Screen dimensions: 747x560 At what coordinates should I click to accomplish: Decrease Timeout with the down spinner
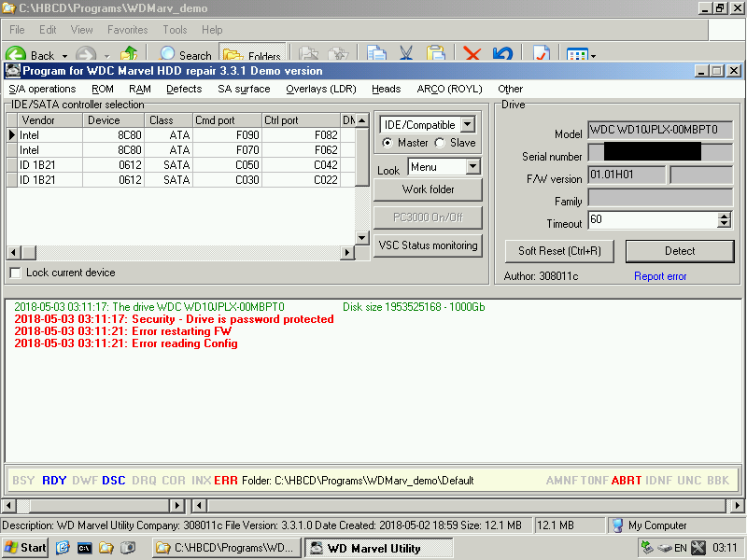pyautogui.click(x=725, y=223)
